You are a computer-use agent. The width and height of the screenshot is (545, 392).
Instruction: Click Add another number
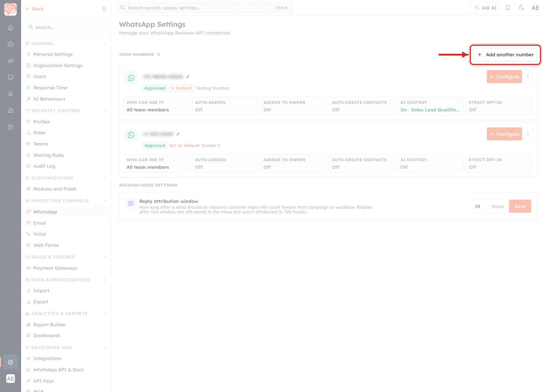(505, 54)
